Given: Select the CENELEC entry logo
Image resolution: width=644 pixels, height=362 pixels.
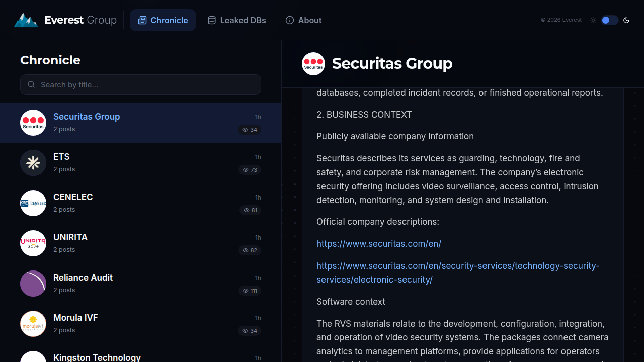Looking at the screenshot, I should (x=33, y=203).
